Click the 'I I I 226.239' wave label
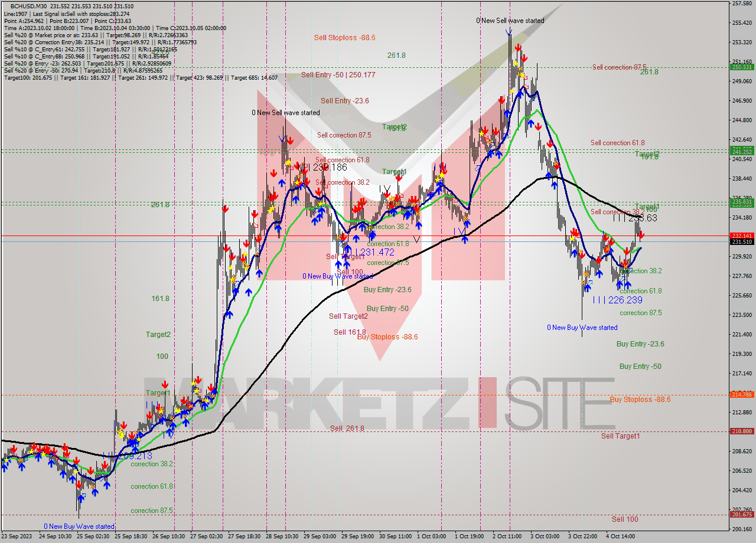Screen dimensions: 756x543 (618, 300)
